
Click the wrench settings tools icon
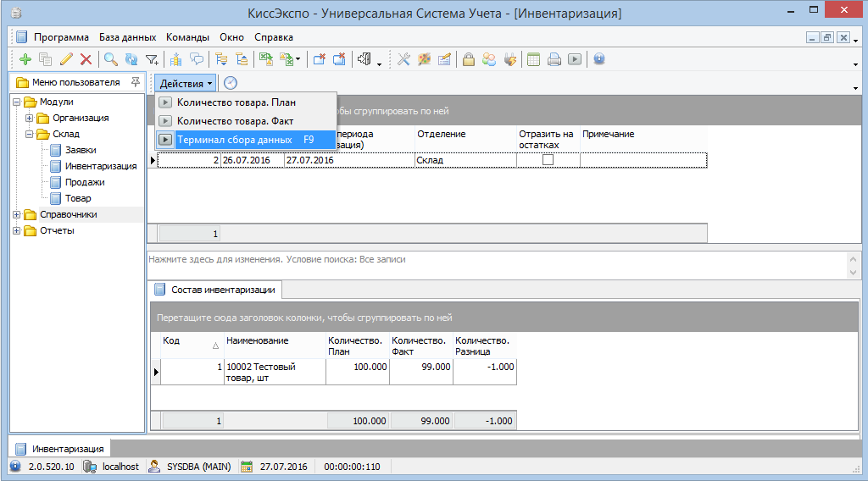point(403,59)
